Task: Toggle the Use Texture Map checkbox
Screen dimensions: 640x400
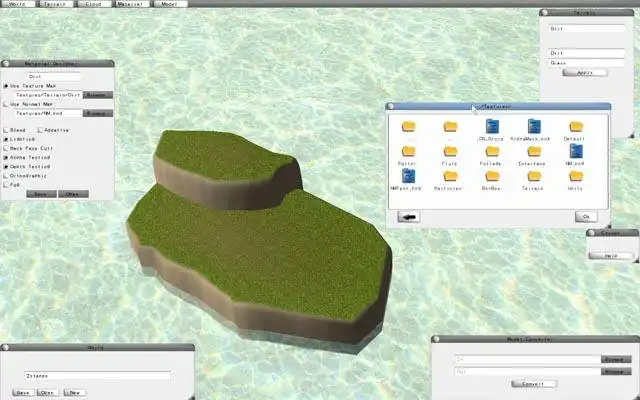Action: click(x=6, y=86)
